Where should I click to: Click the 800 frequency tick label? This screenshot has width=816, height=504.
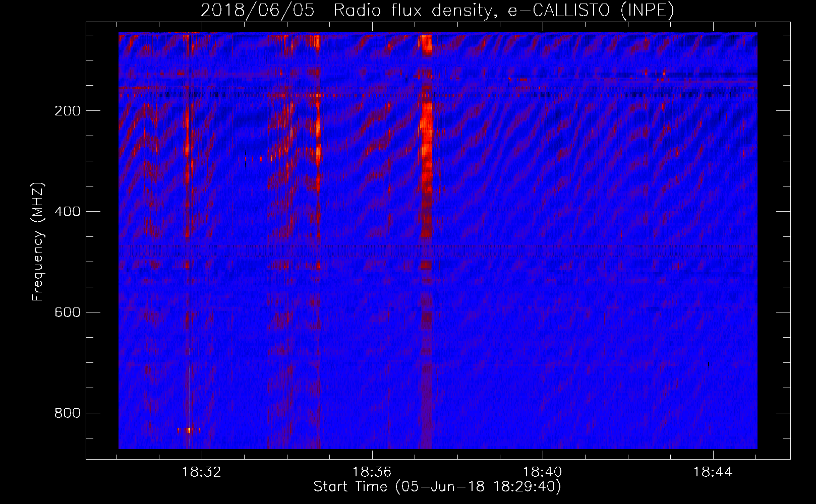coord(67,413)
